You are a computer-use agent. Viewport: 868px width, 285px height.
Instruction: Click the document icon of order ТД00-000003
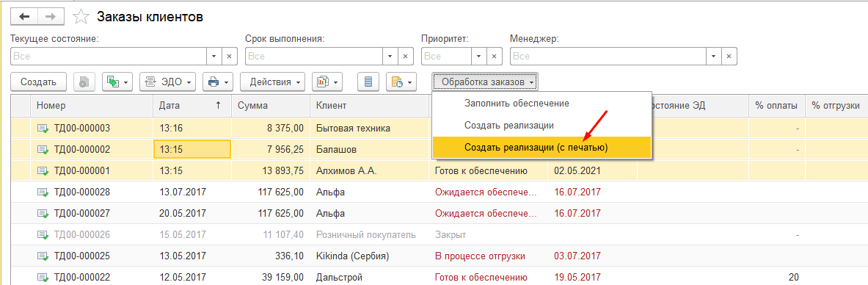coord(43,129)
